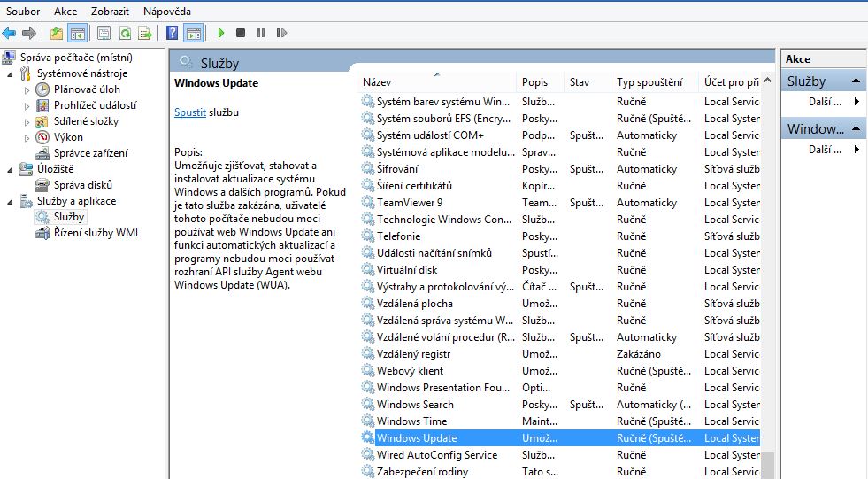Toggle the console tree pane toolbar button

click(78, 33)
